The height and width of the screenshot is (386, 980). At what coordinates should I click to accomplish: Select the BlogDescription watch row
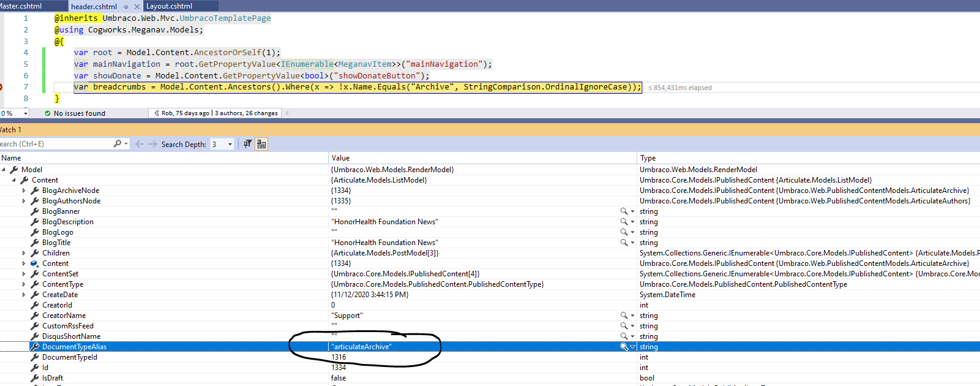(490, 222)
